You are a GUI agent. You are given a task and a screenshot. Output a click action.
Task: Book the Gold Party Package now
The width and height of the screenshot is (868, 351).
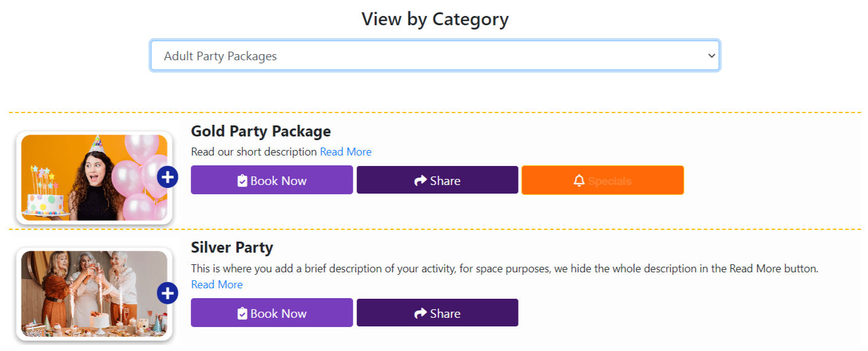(272, 180)
